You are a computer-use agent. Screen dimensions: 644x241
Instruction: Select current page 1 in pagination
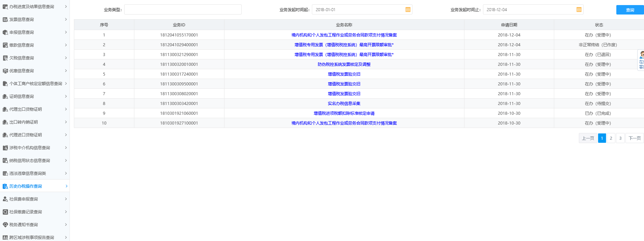[x=602, y=138]
